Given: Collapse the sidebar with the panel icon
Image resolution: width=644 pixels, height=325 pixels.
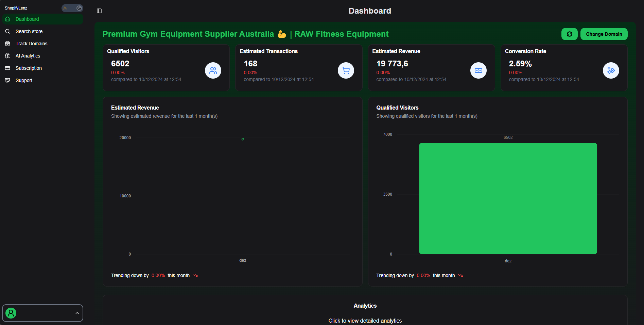Looking at the screenshot, I should click(99, 11).
